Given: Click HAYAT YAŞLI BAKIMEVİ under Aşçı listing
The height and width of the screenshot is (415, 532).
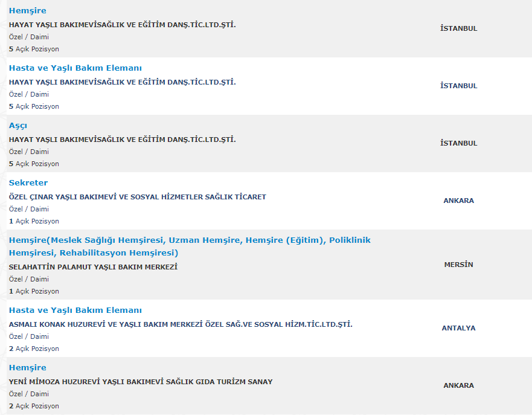Looking at the screenshot, I should pyautogui.click(x=122, y=140).
